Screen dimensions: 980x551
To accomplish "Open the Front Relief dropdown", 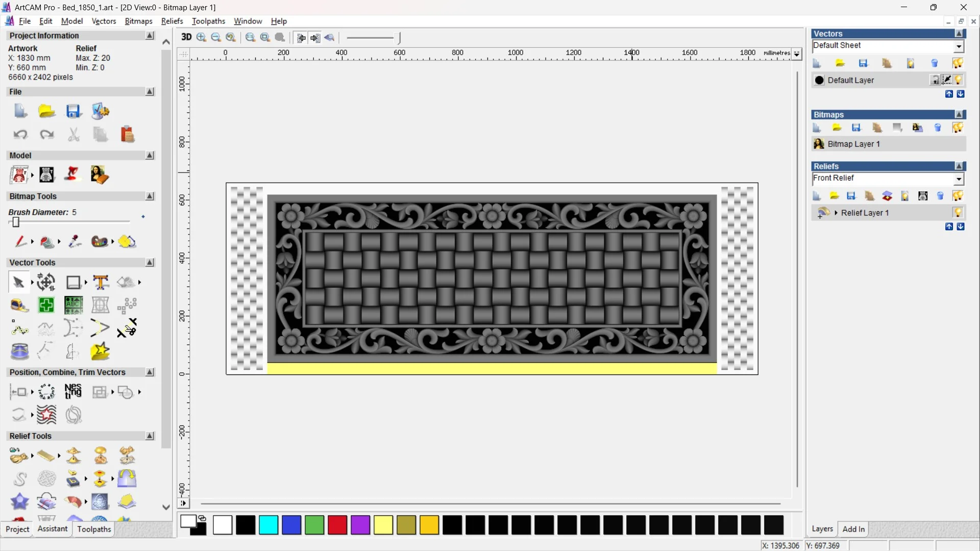I will (959, 179).
